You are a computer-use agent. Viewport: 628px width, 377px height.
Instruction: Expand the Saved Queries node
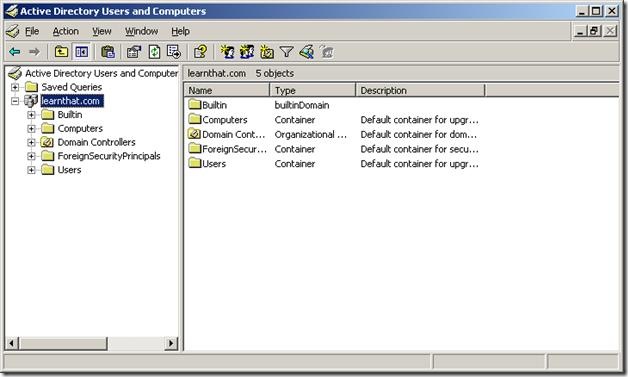click(15, 87)
